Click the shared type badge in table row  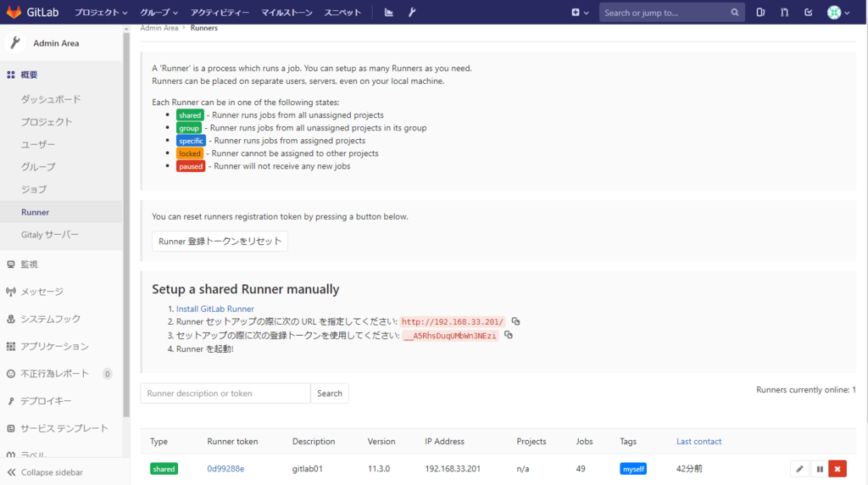164,469
